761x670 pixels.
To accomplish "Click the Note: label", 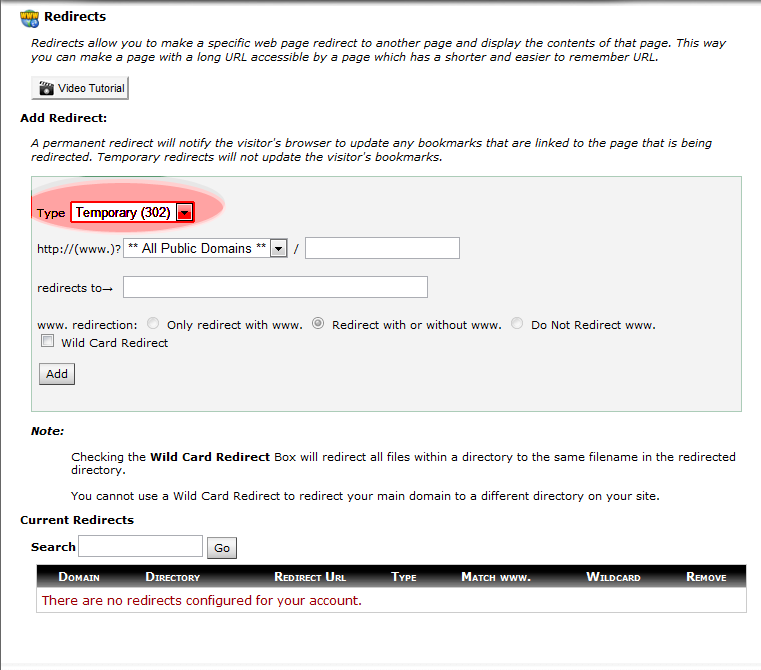I will pos(48,431).
